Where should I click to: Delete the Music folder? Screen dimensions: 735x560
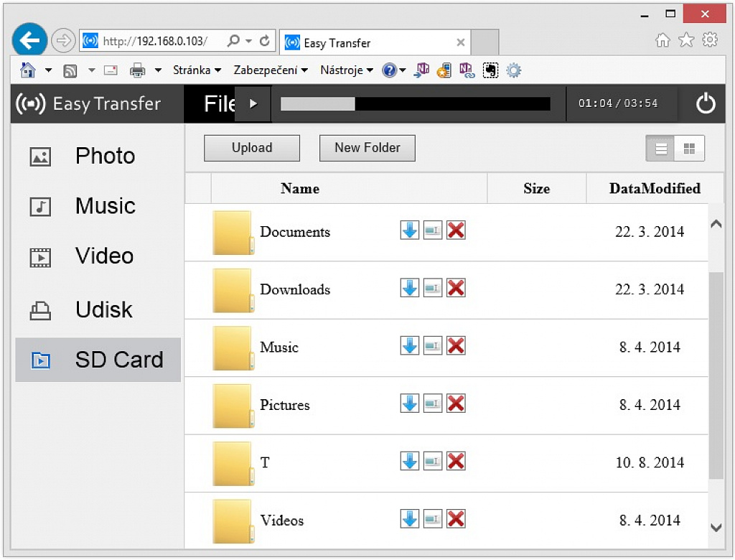tap(456, 345)
